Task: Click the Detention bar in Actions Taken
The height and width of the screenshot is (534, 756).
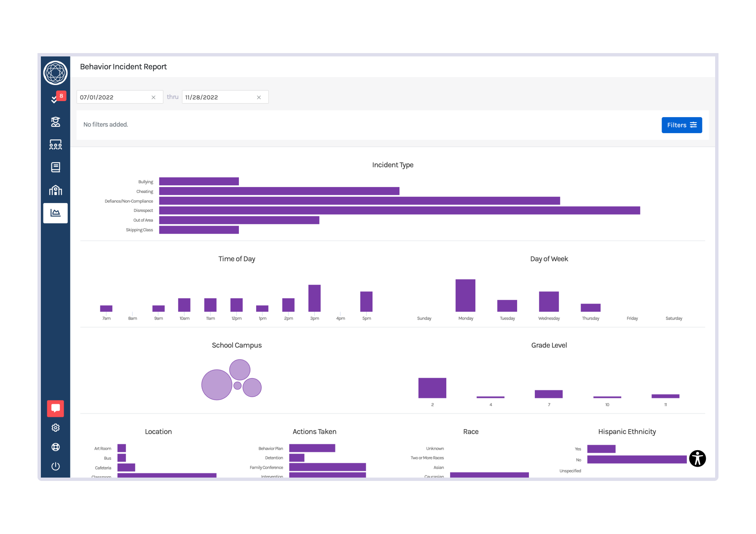Action: (297, 458)
